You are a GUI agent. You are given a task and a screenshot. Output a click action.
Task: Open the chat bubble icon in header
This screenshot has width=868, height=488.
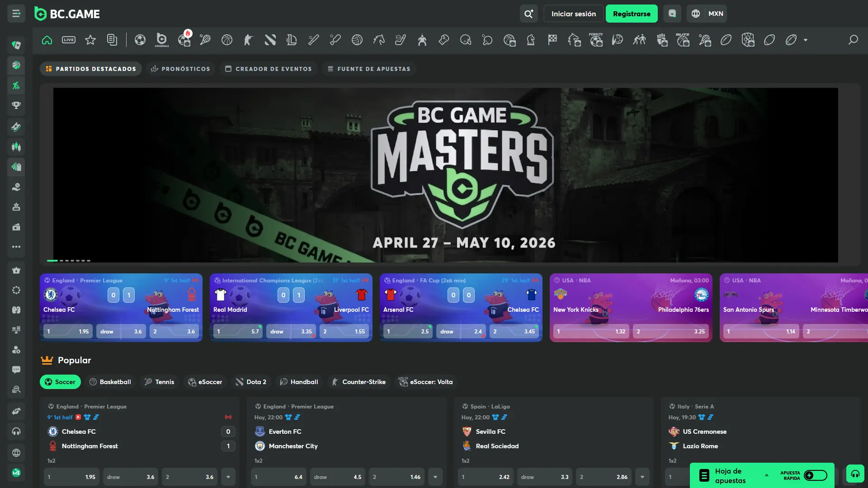[x=672, y=14]
